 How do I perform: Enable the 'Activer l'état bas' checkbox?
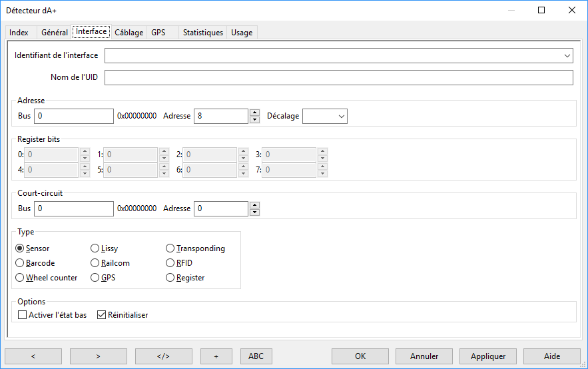pyautogui.click(x=23, y=315)
